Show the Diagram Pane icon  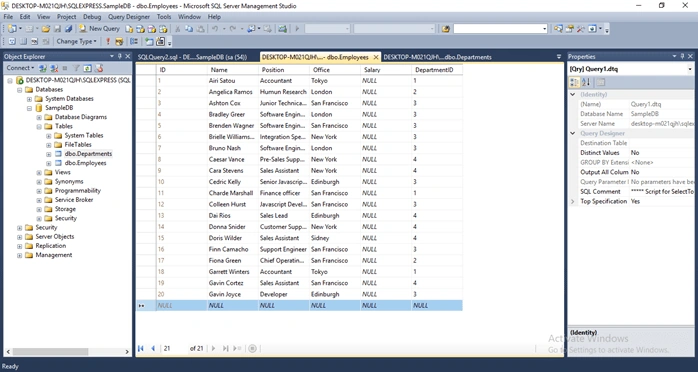click(12, 41)
